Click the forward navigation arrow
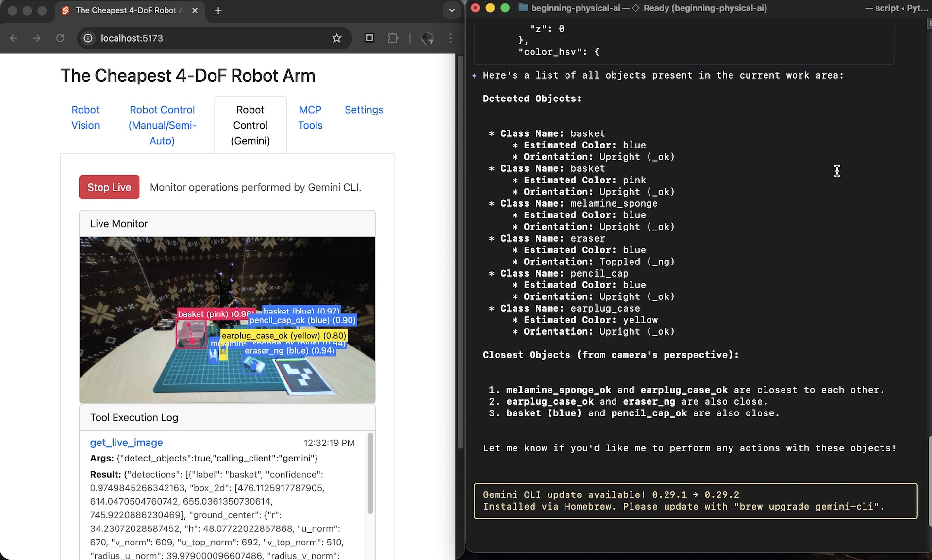Image resolution: width=932 pixels, height=560 pixels. pyautogui.click(x=37, y=38)
